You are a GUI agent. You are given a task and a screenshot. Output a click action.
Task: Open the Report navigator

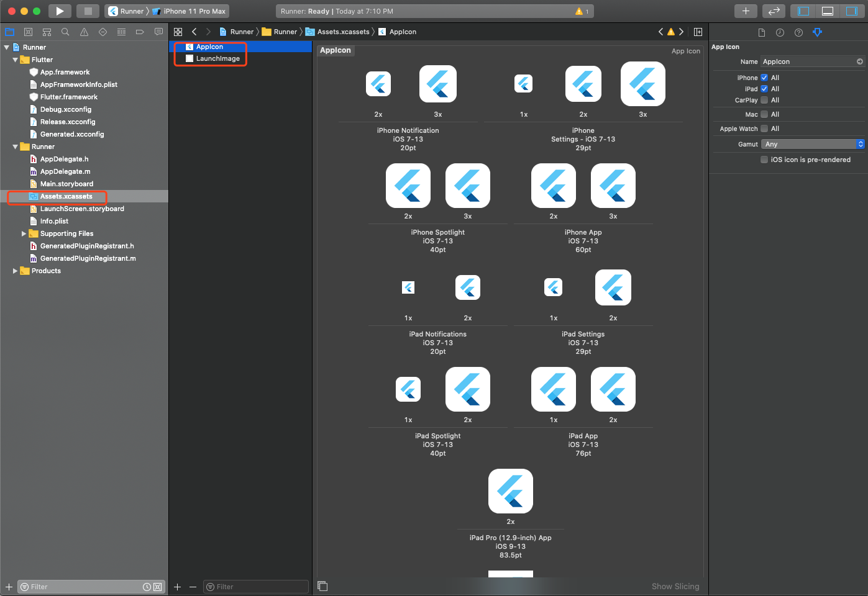(158, 32)
